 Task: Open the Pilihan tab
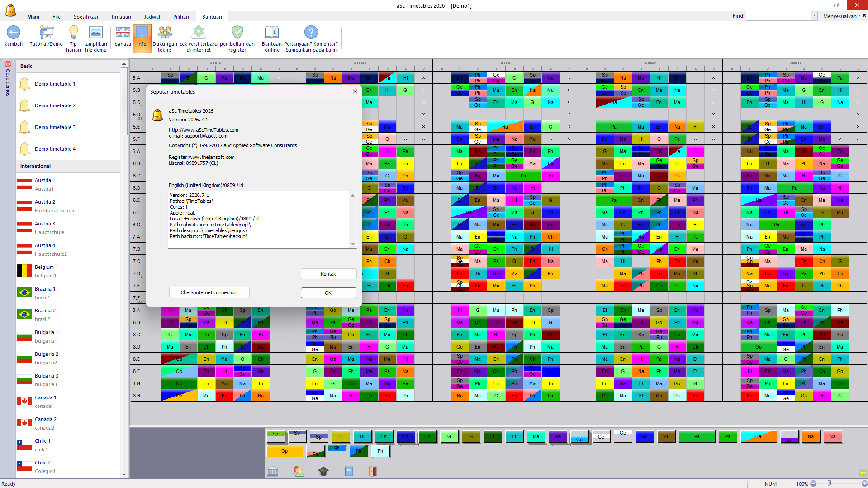(181, 17)
